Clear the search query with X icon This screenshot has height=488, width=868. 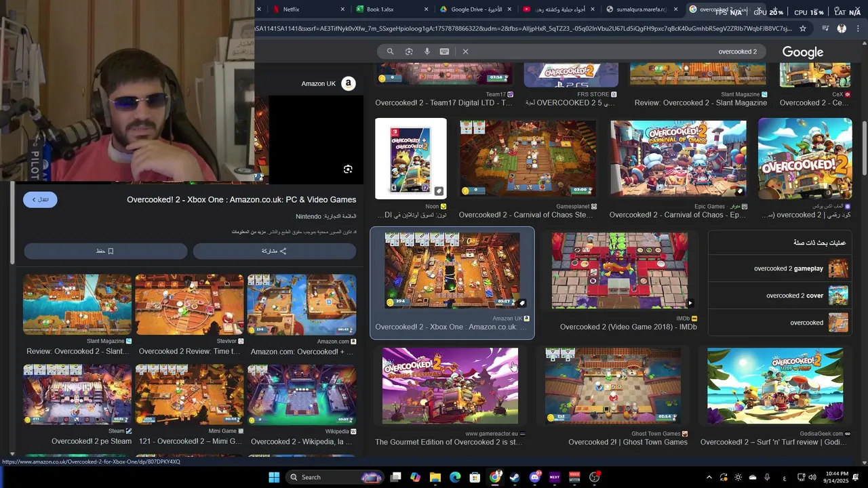(465, 52)
